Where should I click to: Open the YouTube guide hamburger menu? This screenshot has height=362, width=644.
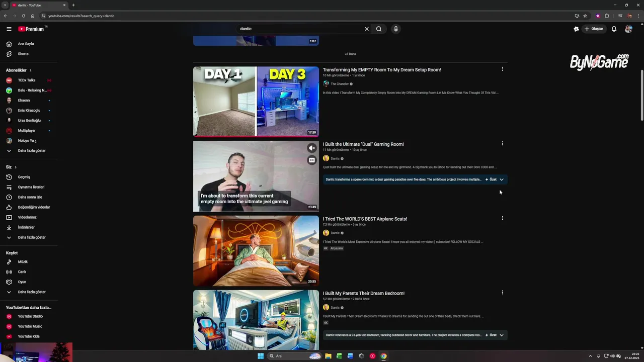click(x=9, y=29)
